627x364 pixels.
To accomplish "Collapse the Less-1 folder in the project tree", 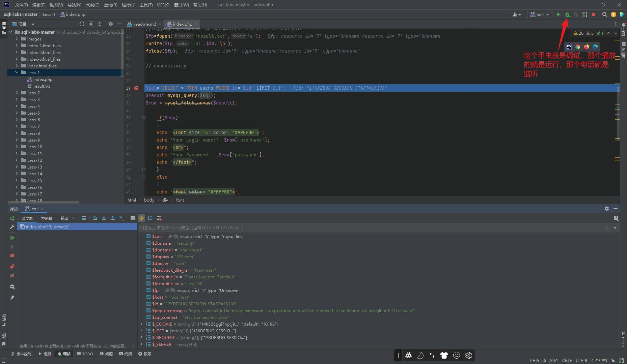I will pyautogui.click(x=17, y=72).
